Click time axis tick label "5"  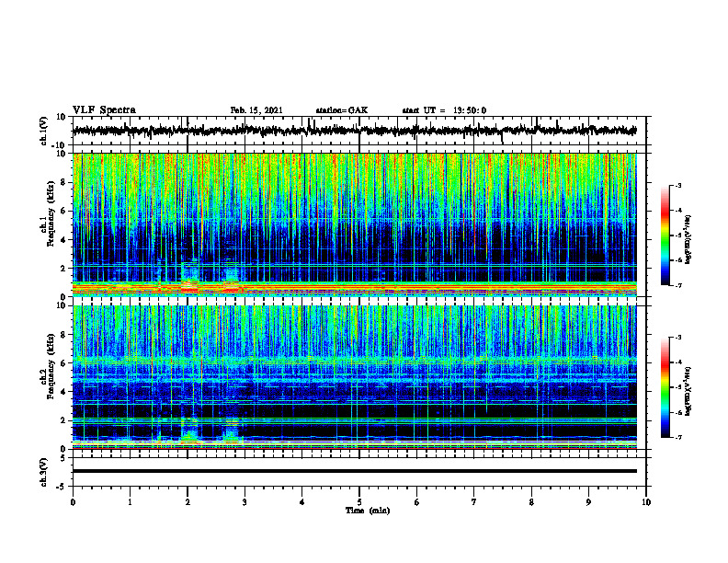[359, 502]
